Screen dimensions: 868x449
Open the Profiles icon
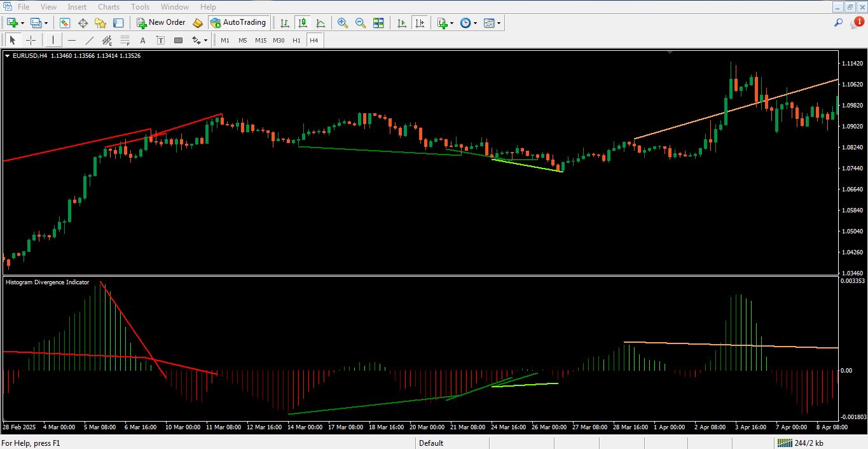[x=36, y=23]
